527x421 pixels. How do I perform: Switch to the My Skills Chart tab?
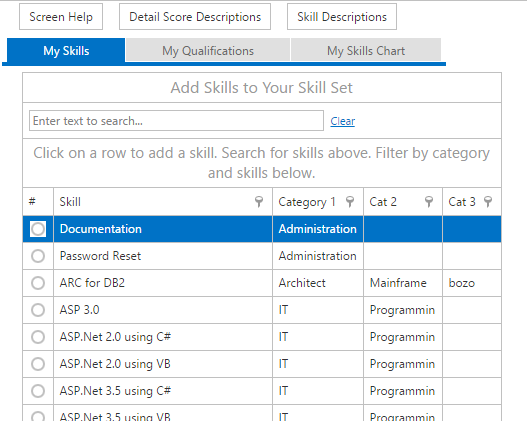366,50
